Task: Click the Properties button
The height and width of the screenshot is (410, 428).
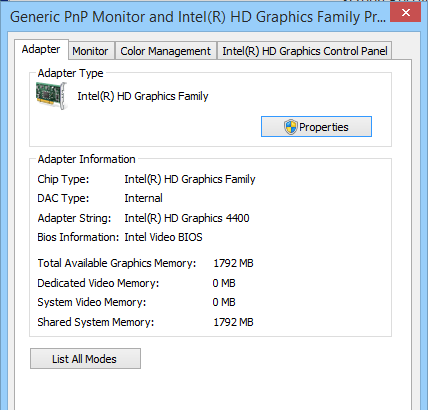Action: tap(316, 127)
